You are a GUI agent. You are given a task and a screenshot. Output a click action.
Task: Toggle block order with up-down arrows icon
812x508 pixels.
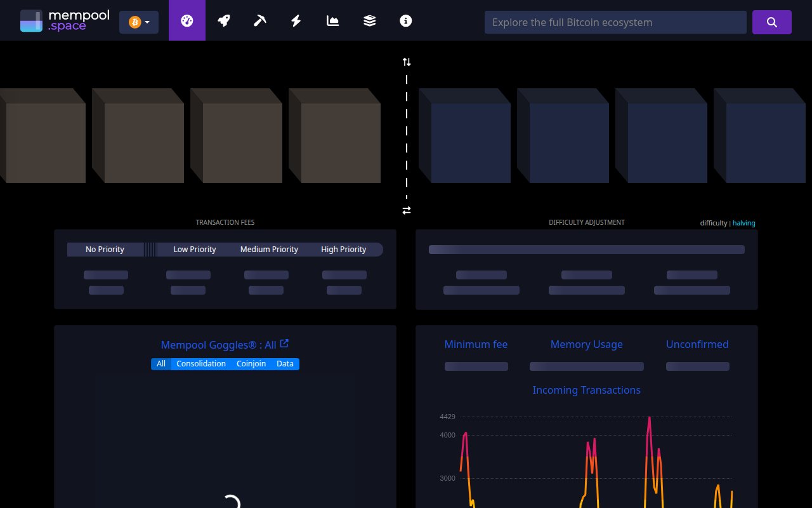click(x=407, y=62)
